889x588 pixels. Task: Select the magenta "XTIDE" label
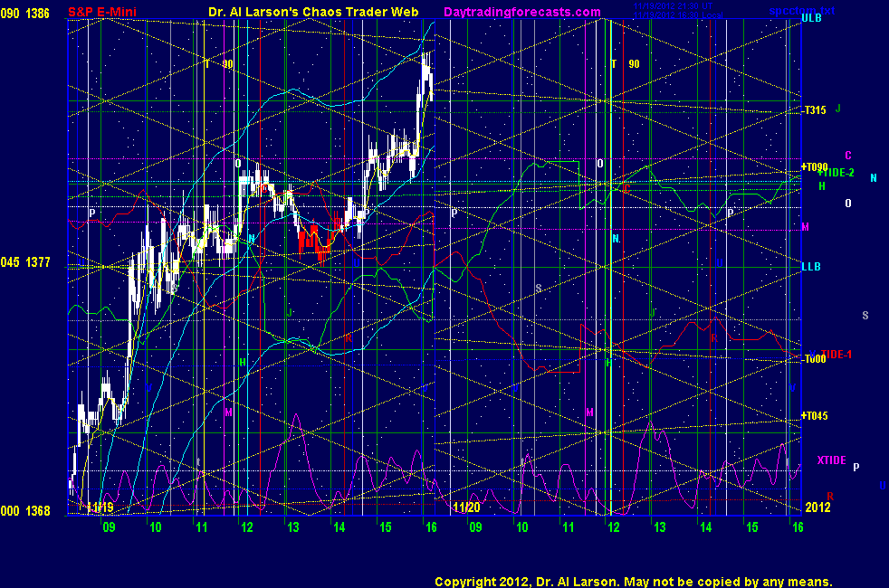pos(831,460)
